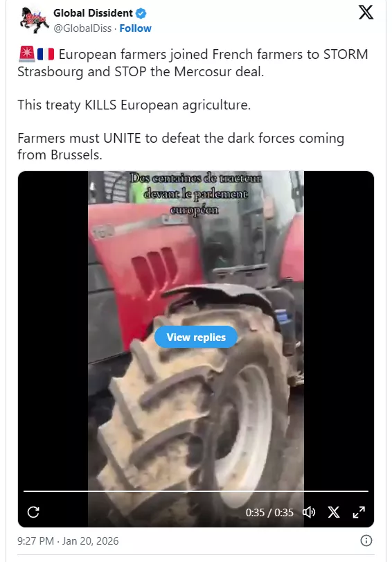Watch on X via player logo

(334, 512)
